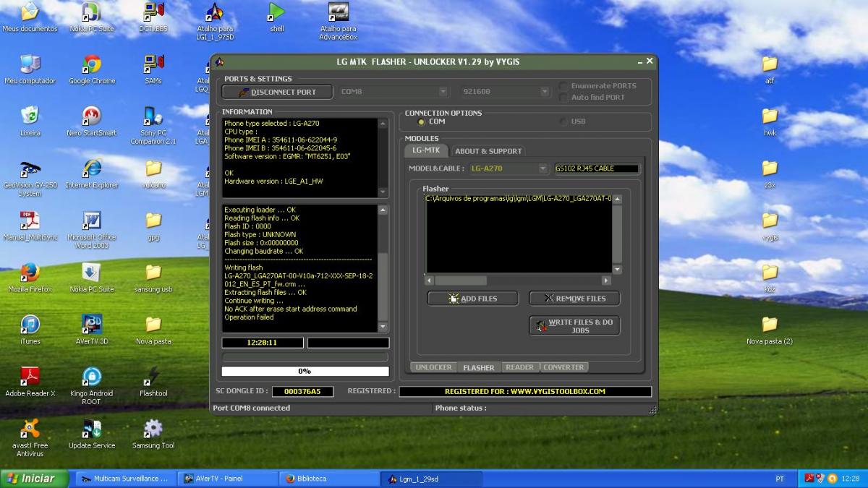Click the PT language indicator in taskbar
868x488 pixels.
click(x=780, y=479)
